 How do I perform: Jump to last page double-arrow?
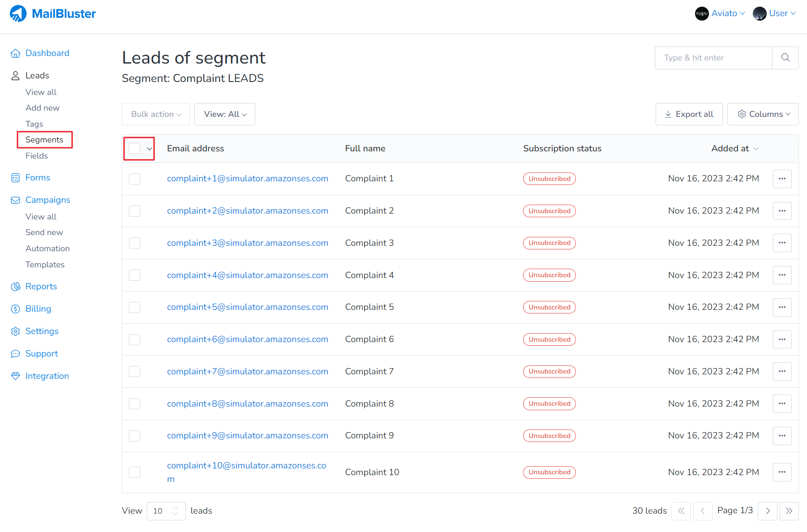[789, 511]
